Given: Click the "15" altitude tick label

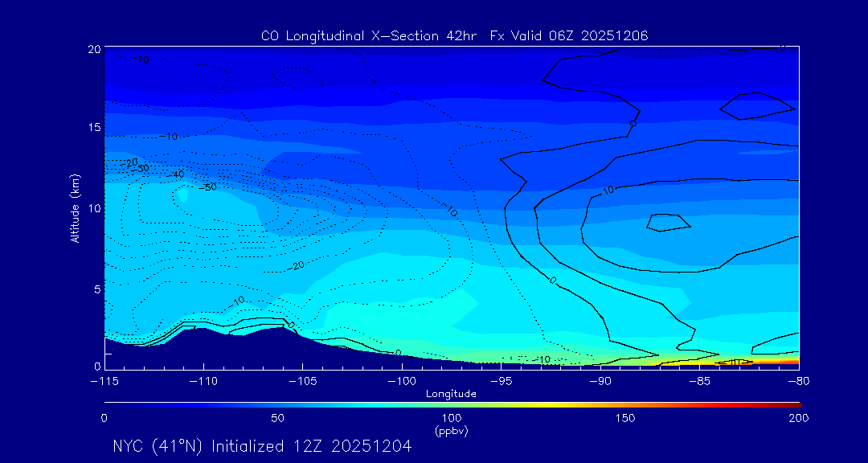Looking at the screenshot, I should (95, 127).
